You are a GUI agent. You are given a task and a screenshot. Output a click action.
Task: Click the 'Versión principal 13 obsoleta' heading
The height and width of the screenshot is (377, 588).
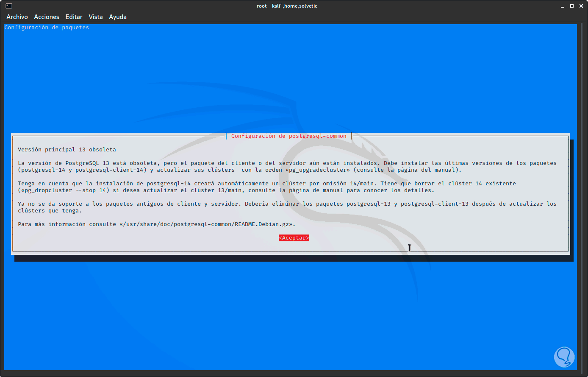(67, 150)
